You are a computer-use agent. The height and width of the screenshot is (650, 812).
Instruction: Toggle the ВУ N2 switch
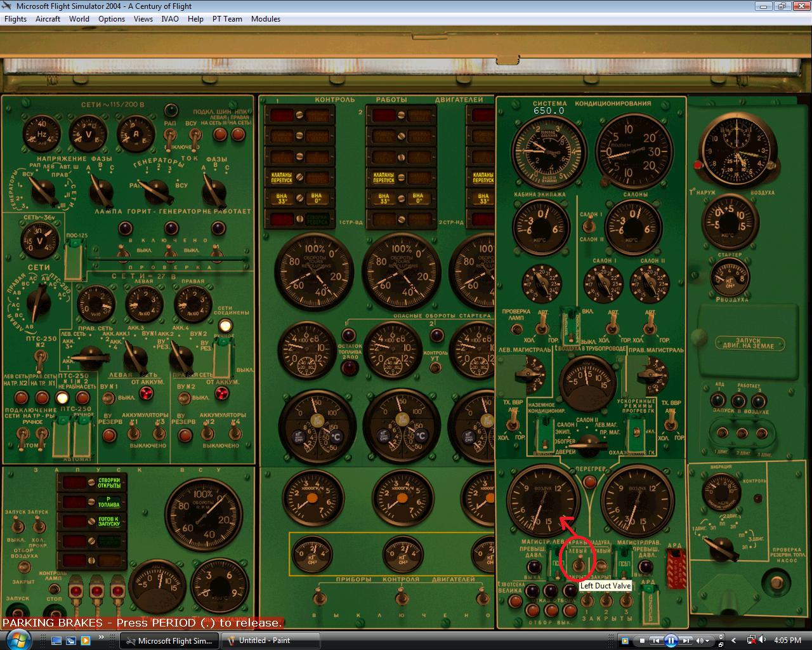coord(184,399)
